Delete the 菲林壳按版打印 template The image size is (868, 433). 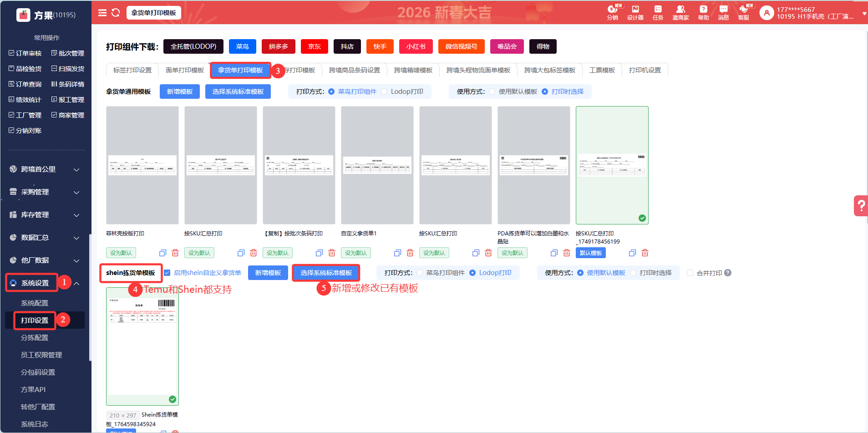click(175, 253)
